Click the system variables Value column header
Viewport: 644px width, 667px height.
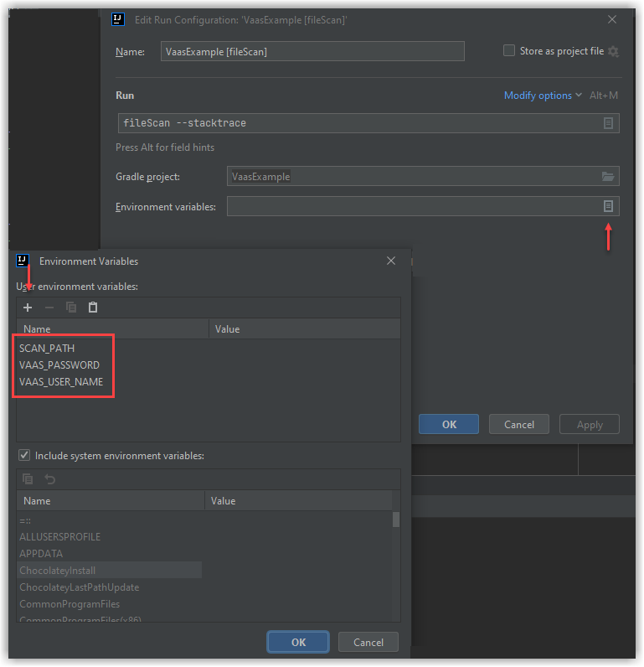click(x=298, y=501)
